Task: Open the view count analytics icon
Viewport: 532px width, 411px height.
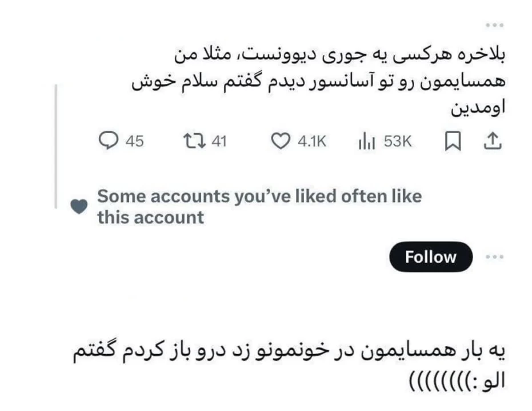Action: 366,140
